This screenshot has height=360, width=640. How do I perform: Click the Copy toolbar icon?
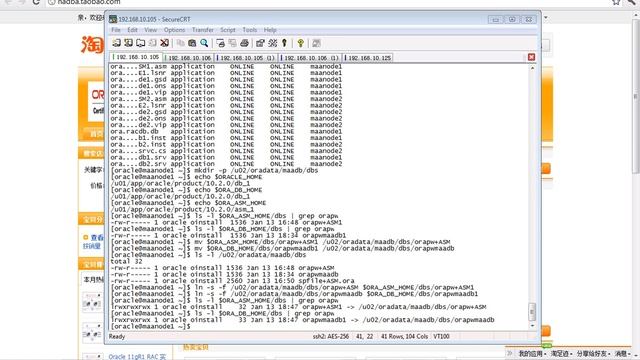pyautogui.click(x=180, y=43)
